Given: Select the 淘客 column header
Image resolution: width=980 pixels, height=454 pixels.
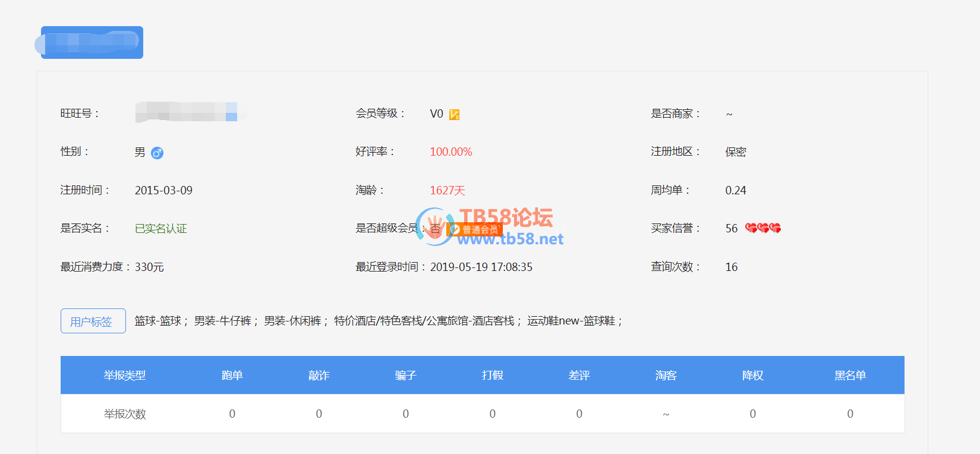Looking at the screenshot, I should tap(666, 376).
